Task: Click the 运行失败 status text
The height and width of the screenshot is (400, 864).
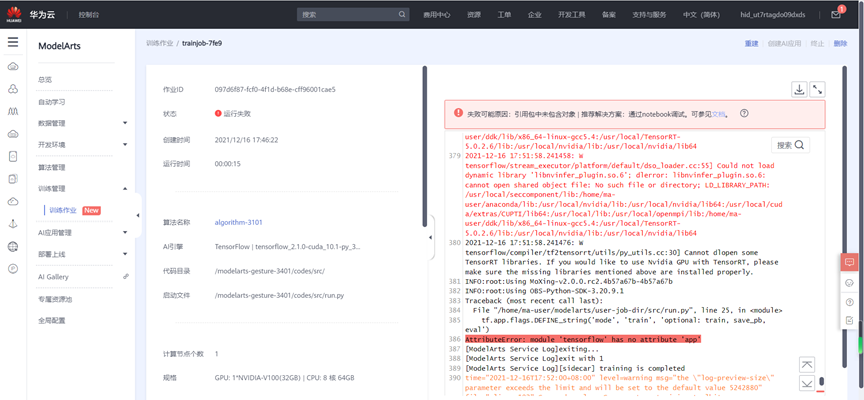Action: click(237, 114)
